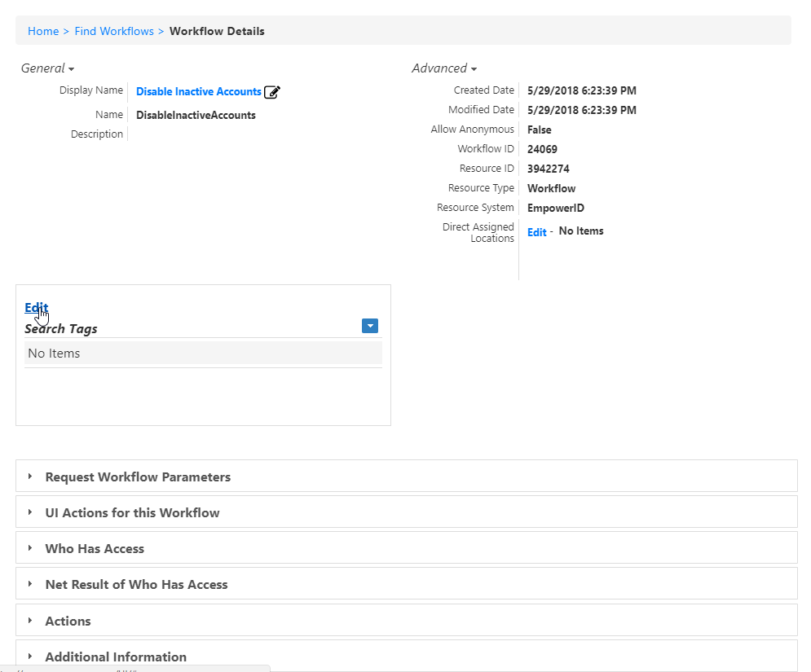Click the Allow Anonymous False value
The height and width of the screenshot is (672, 811).
540,129
